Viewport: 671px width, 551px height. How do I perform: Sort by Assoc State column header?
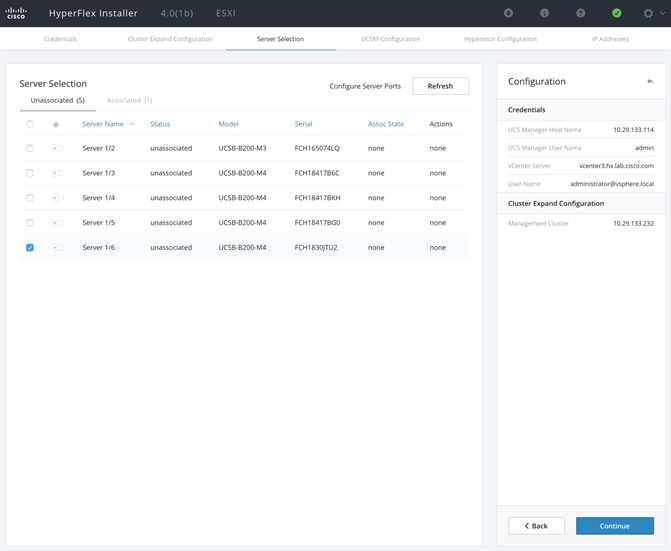[x=386, y=124]
